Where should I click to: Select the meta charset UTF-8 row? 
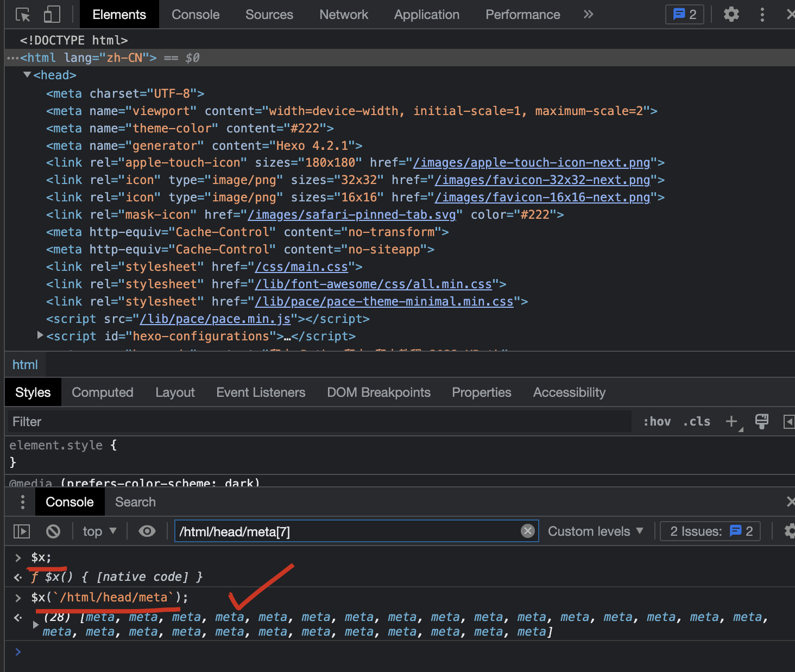[125, 93]
